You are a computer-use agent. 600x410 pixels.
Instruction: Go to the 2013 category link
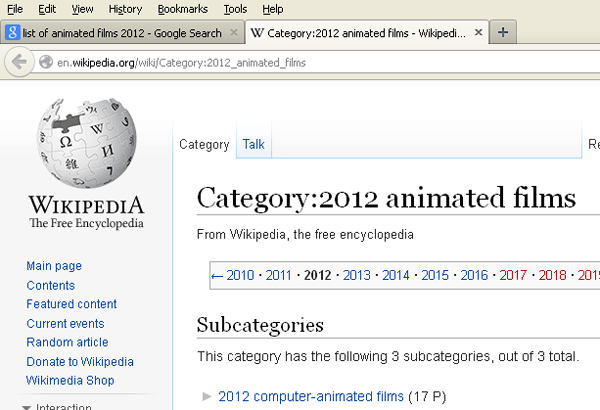coord(357,275)
